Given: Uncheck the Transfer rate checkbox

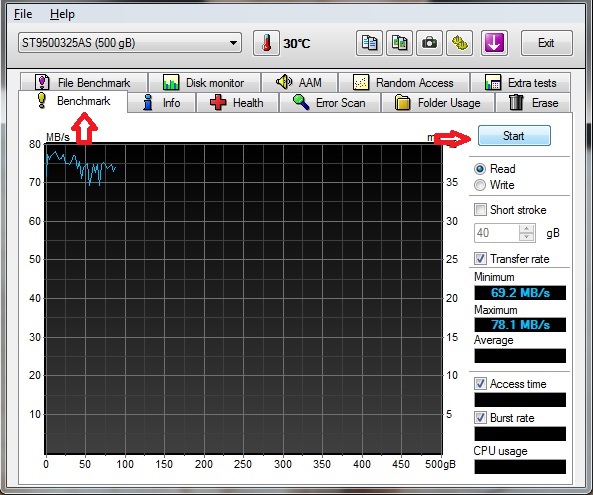Looking at the screenshot, I should click(480, 259).
